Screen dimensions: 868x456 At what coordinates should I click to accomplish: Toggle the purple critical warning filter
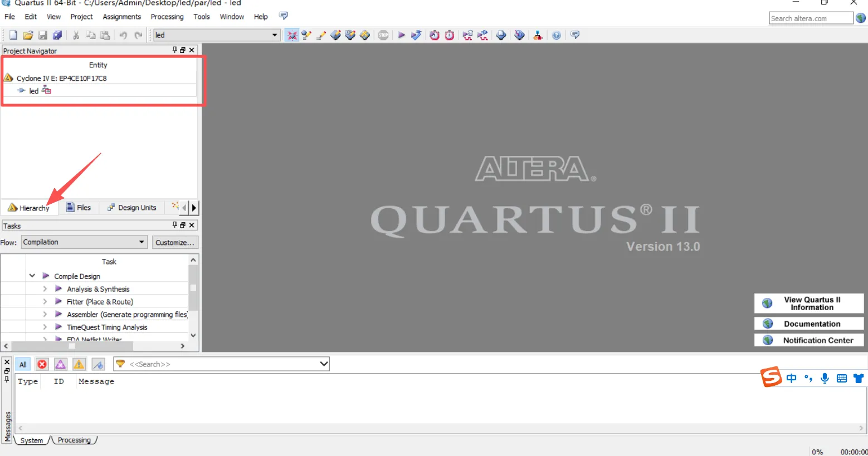61,364
